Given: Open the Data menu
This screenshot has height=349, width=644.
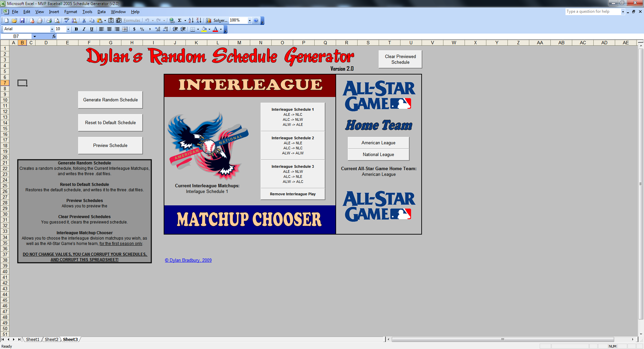Looking at the screenshot, I should point(102,12).
